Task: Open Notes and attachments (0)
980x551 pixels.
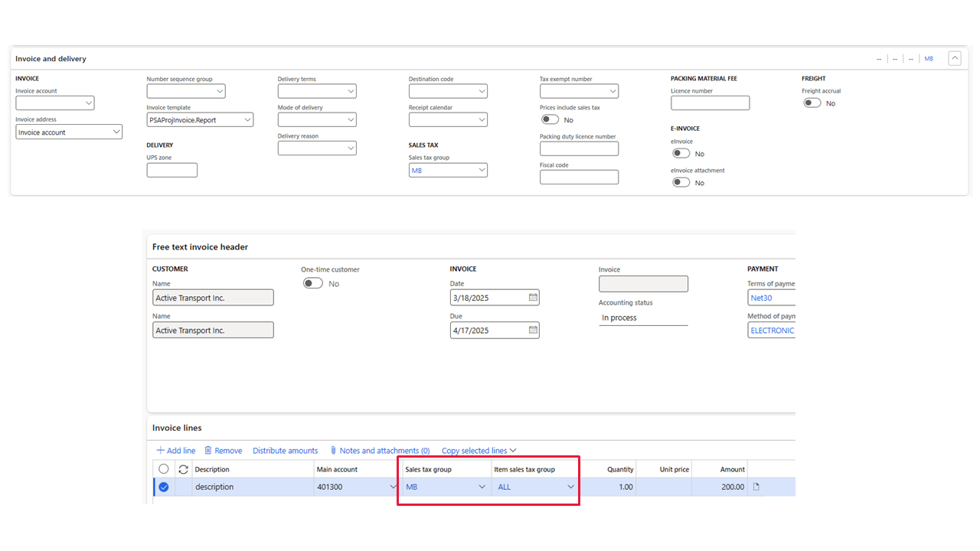Action: [x=380, y=451]
